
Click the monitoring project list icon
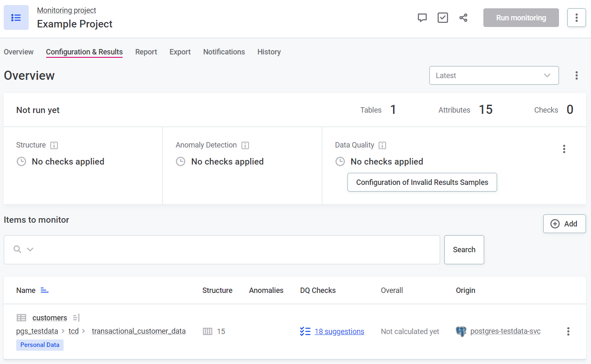tap(16, 17)
